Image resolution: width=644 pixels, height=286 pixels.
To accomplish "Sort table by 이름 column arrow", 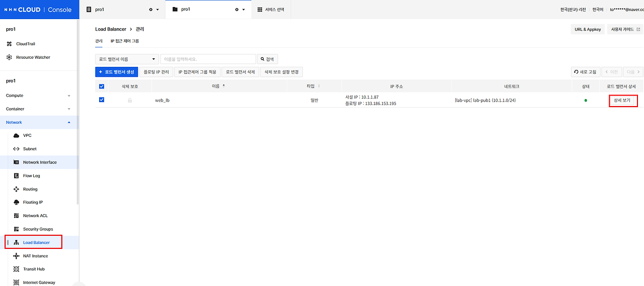I will pyautogui.click(x=223, y=86).
